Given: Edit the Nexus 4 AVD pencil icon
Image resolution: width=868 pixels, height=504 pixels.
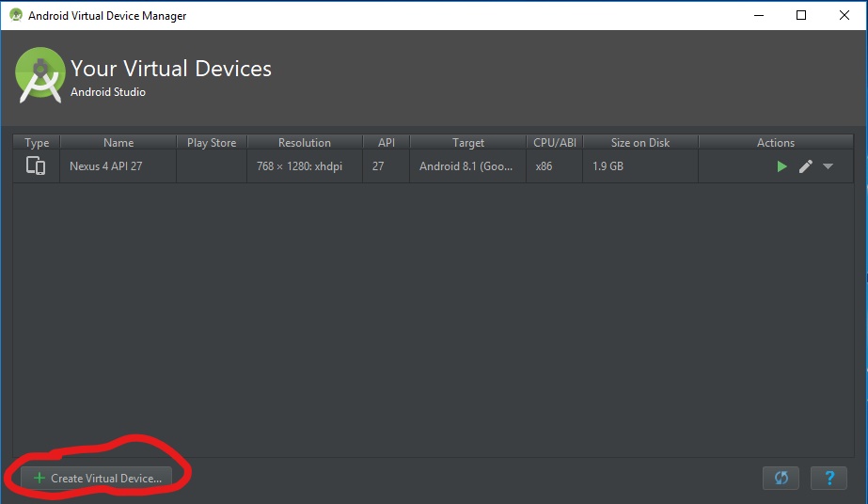Looking at the screenshot, I should (805, 166).
